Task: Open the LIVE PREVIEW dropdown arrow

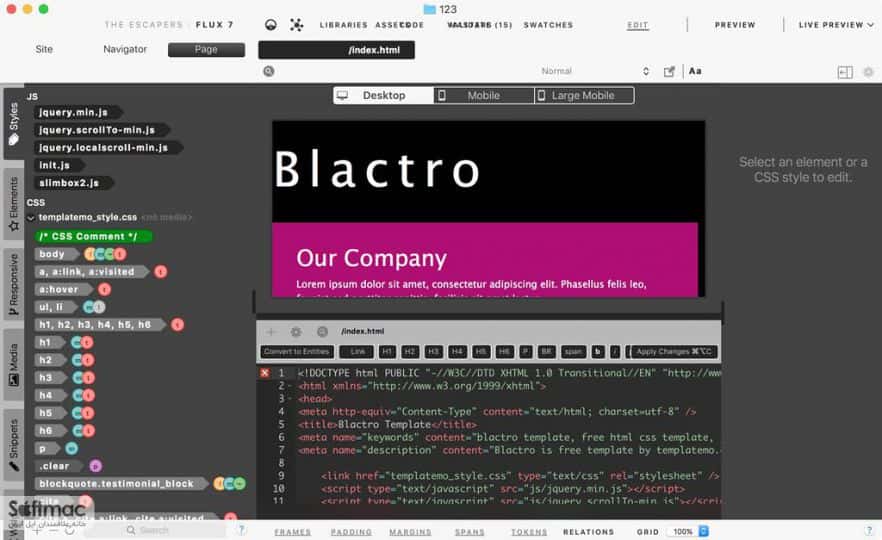Action: point(871,25)
